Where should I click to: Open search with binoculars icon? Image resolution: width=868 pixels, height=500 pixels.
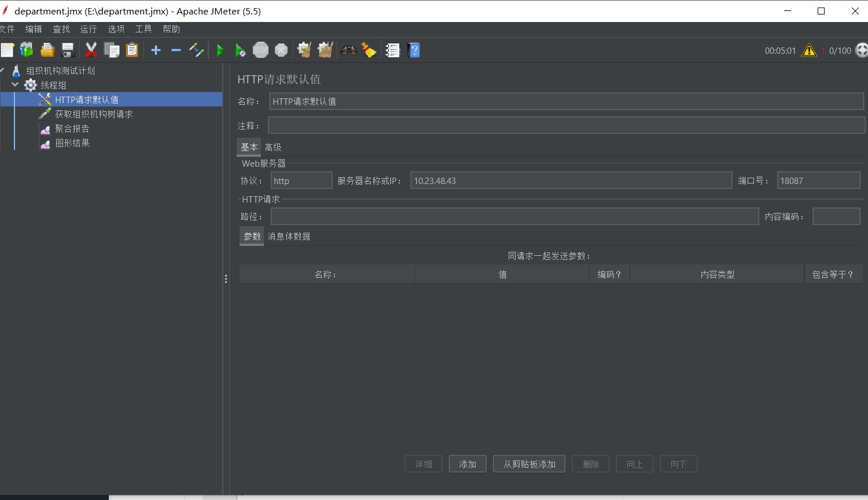click(x=349, y=50)
